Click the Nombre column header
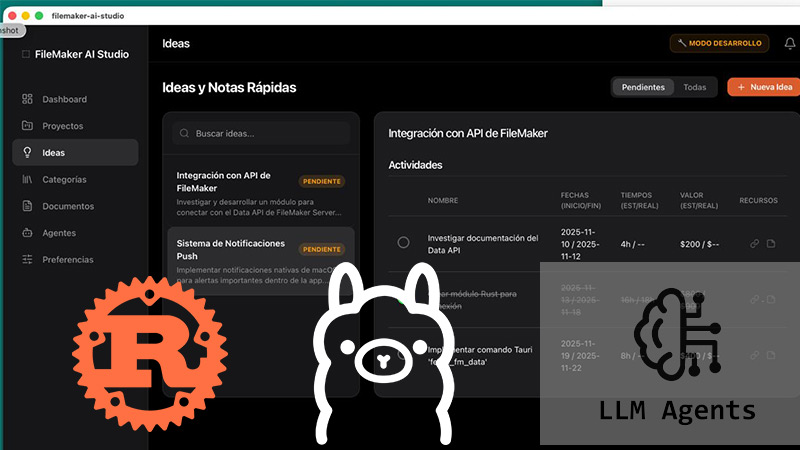Image resolution: width=800 pixels, height=450 pixels. point(443,201)
